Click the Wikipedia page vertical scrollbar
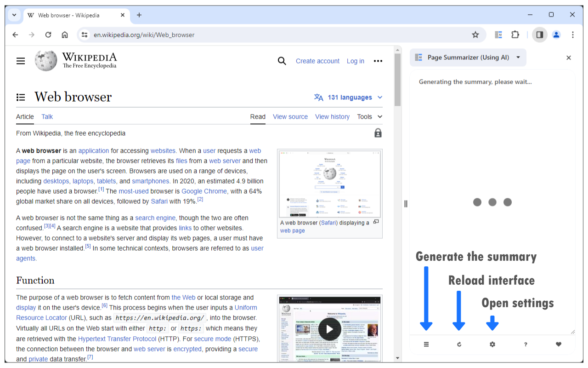 tap(397, 80)
